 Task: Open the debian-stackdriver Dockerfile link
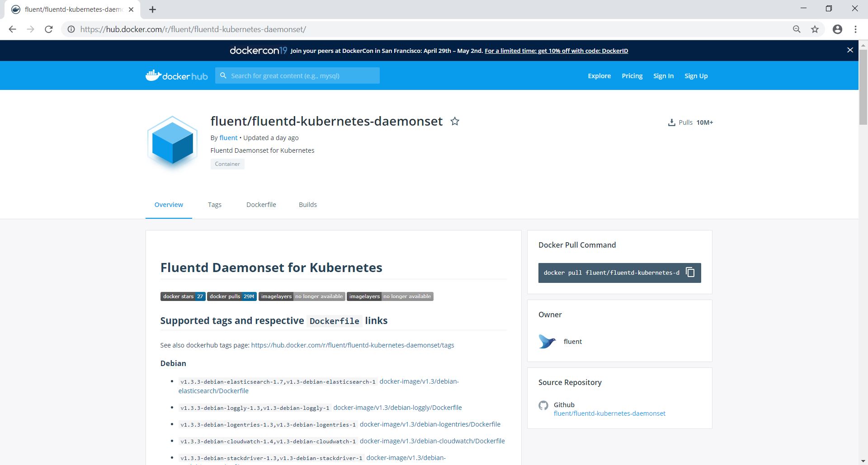406,458
